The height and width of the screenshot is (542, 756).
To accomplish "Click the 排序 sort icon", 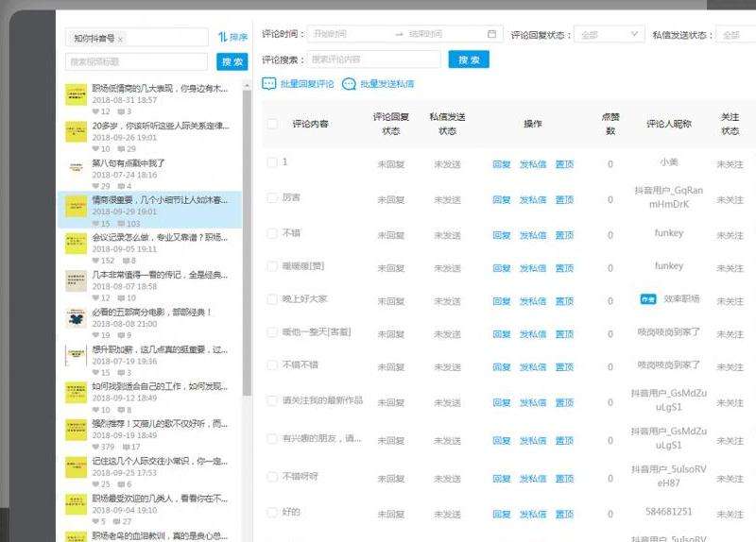I will pyautogui.click(x=223, y=37).
